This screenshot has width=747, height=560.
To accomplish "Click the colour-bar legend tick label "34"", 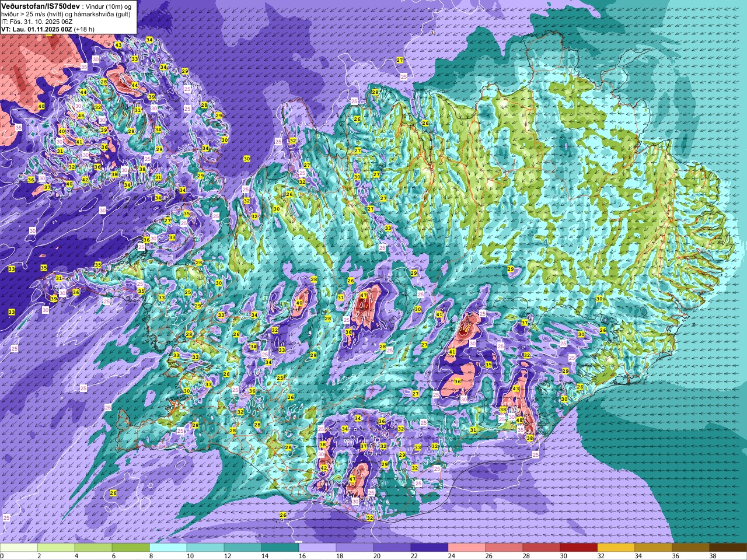I will [x=638, y=556].
